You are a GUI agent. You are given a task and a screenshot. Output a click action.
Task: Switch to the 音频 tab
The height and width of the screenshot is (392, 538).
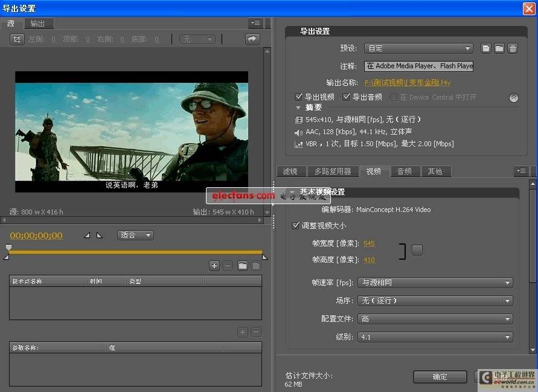(405, 172)
